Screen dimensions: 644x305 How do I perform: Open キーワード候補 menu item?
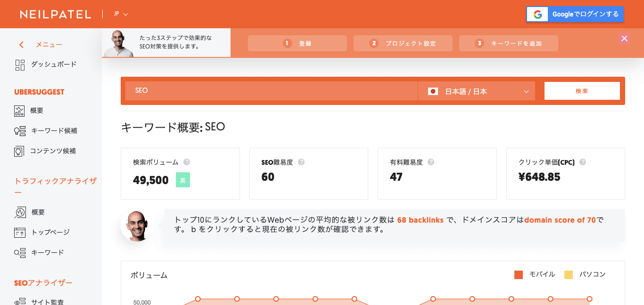pos(46,131)
